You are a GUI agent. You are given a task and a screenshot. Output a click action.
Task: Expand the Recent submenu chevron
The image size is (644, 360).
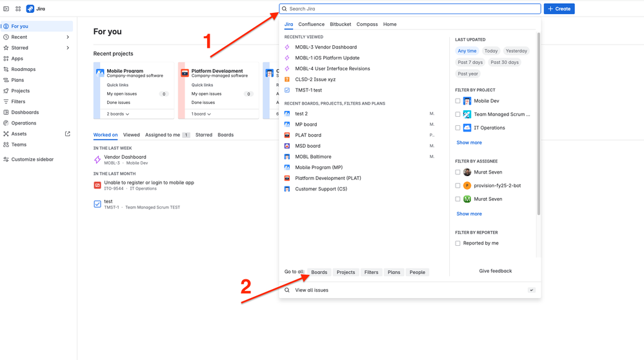coord(68,37)
